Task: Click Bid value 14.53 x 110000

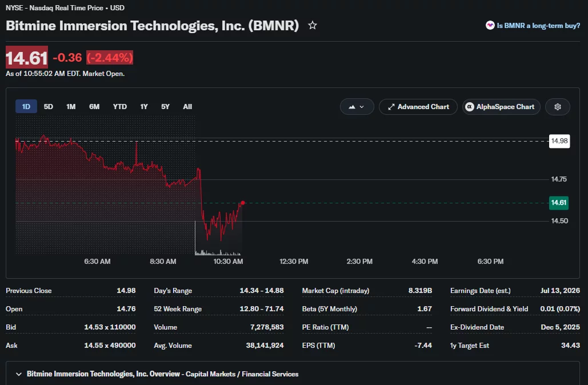Action: 110,327
